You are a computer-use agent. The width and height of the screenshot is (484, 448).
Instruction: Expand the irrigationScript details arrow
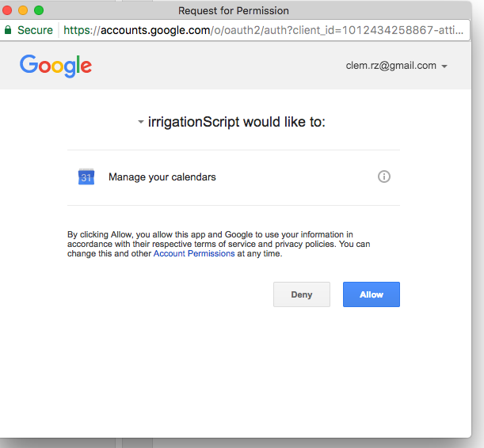(x=140, y=122)
